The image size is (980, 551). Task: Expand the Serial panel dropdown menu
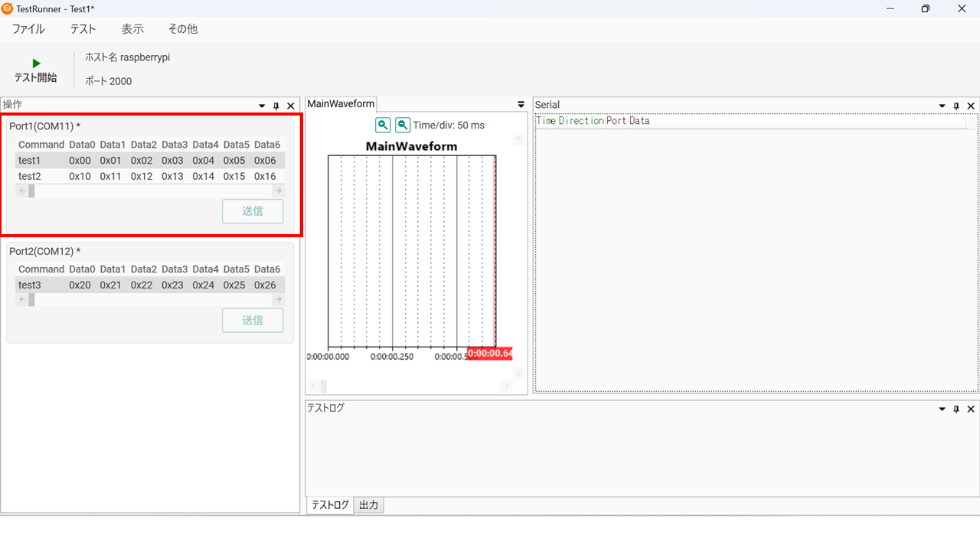(x=941, y=106)
